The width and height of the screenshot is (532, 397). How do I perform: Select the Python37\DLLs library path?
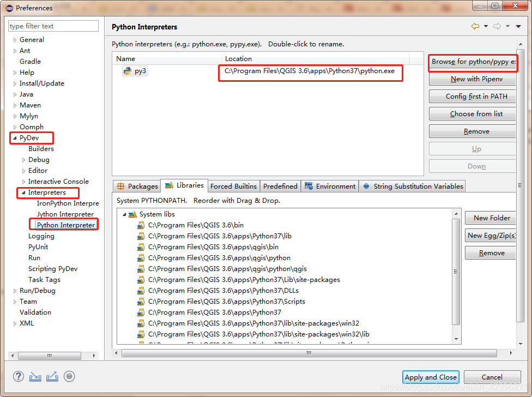(x=223, y=291)
